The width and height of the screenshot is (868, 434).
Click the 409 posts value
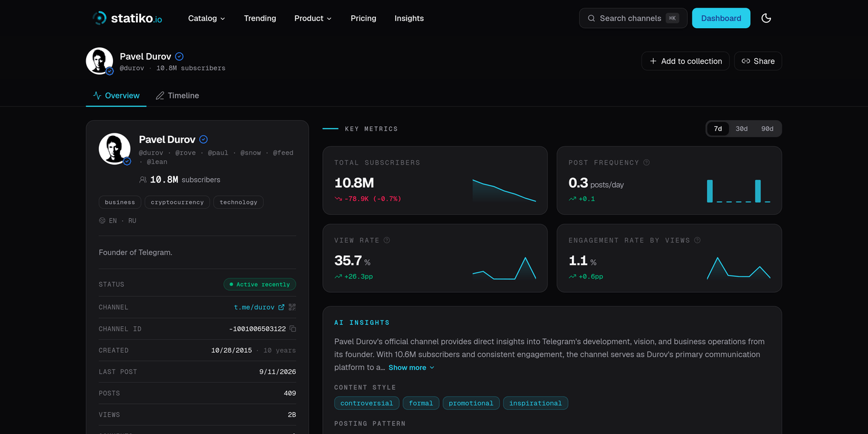(x=290, y=393)
